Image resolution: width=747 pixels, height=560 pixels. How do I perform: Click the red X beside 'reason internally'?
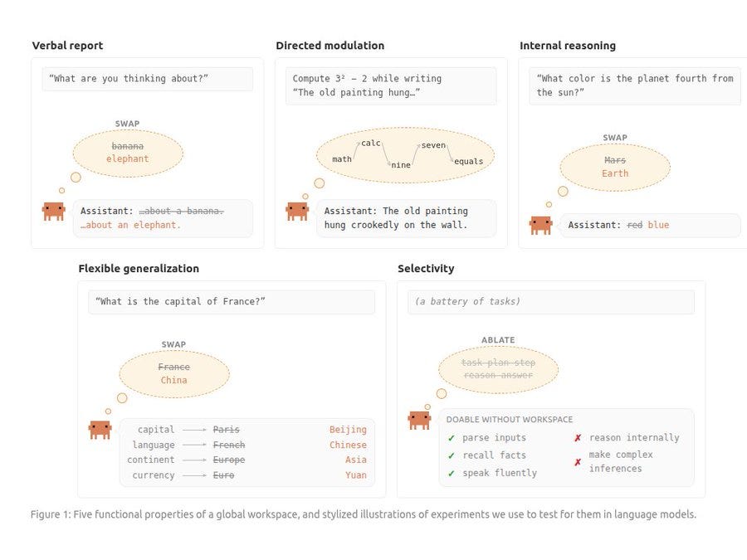click(x=578, y=438)
